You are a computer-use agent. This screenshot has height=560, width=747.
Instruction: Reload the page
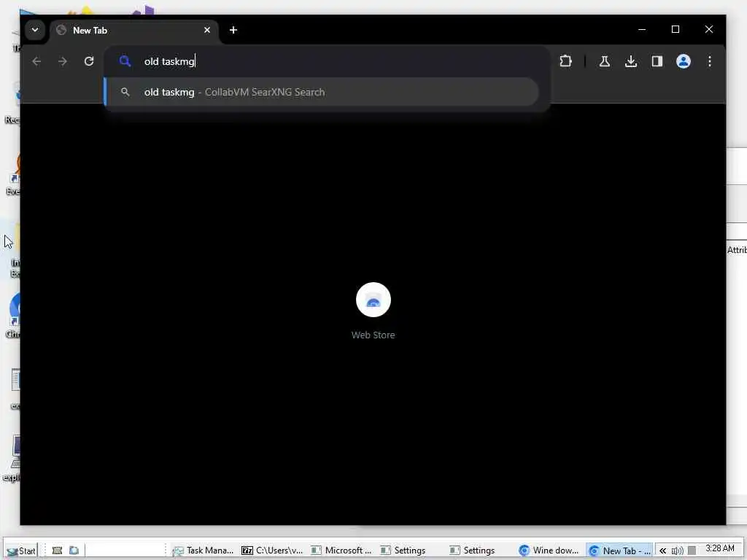(89, 61)
